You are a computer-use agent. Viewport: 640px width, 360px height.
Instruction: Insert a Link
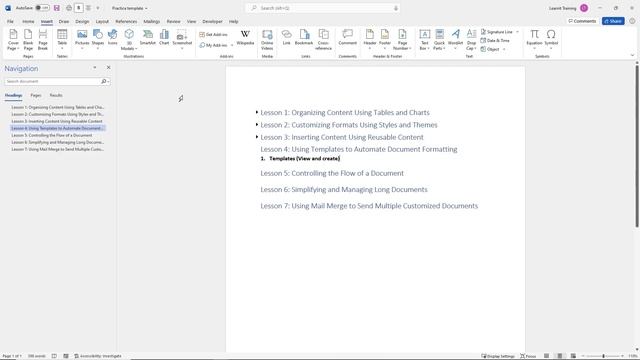tap(287, 38)
